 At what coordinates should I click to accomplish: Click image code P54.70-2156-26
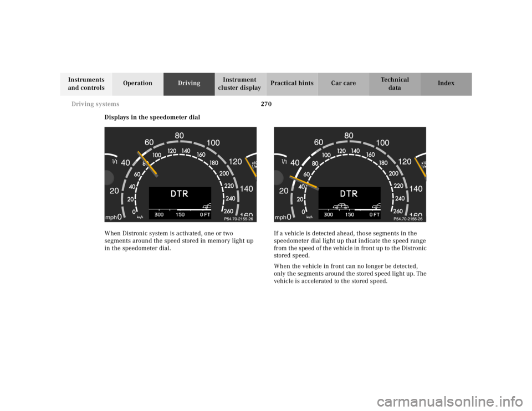pos(408,219)
